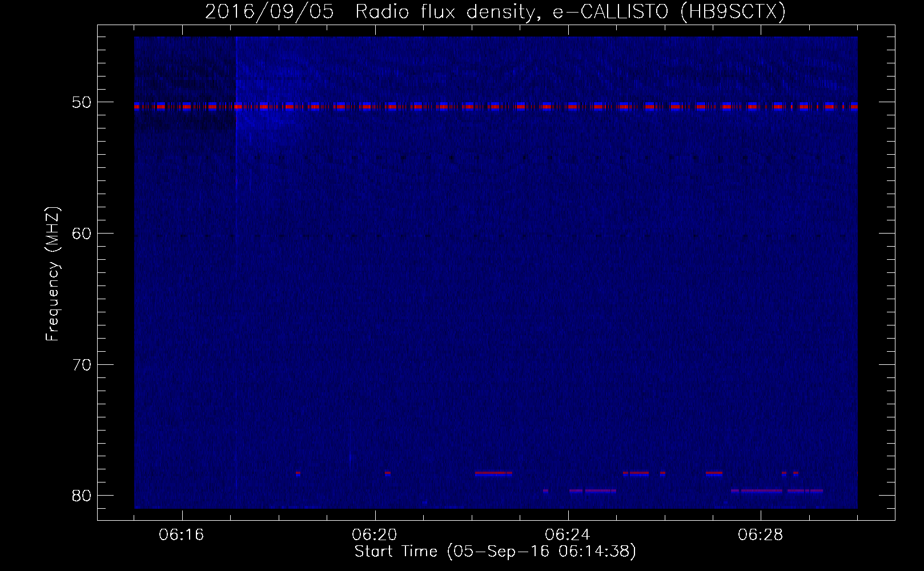Click the '06:16' time tick label
This screenshot has height=571, width=924.
point(182,535)
